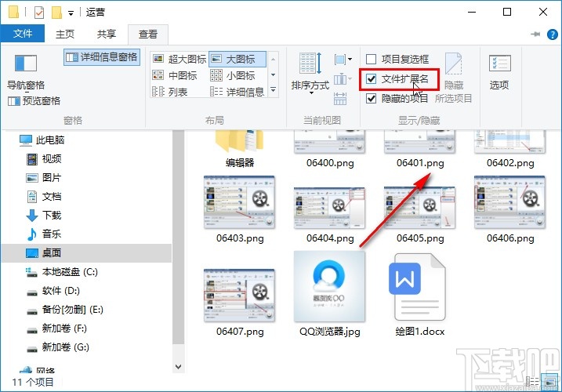562x392 pixels.
Task: Open 软件 (D:) drive
Action: tap(53, 291)
